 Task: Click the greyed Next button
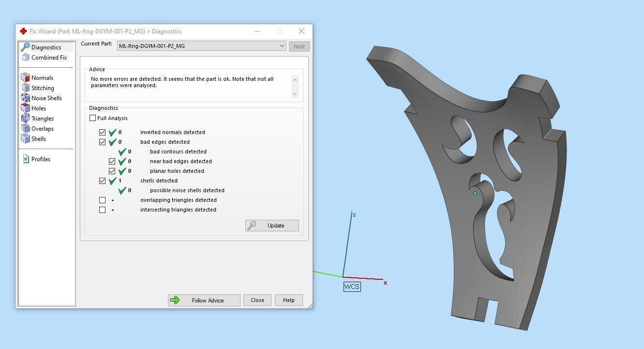pos(299,46)
